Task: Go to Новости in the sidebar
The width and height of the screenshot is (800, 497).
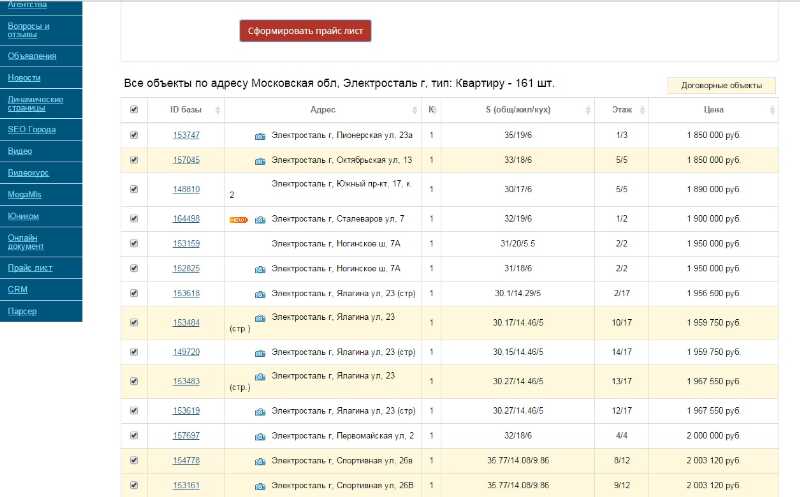Action: (24, 78)
